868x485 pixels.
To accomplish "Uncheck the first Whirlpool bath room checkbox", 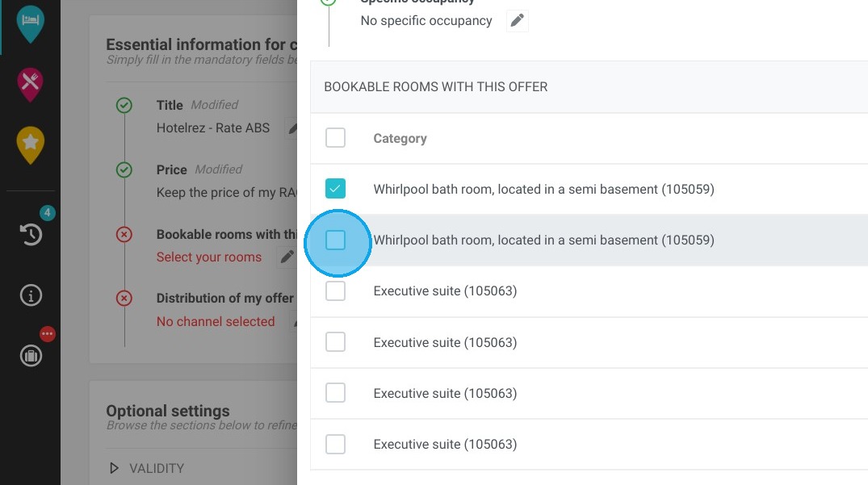I will pyautogui.click(x=335, y=189).
